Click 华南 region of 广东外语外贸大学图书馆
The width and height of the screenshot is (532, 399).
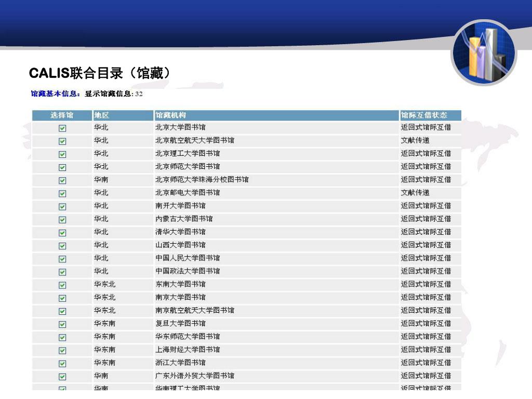click(101, 376)
